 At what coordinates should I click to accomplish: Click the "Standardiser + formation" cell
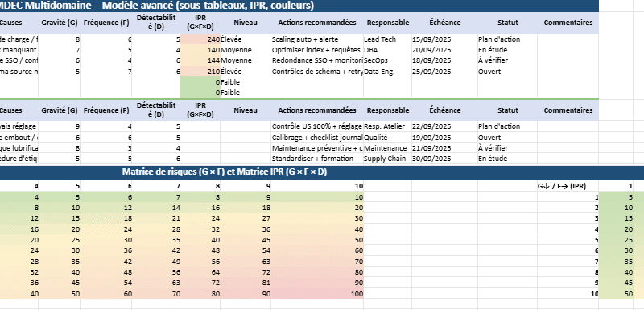[316, 159]
